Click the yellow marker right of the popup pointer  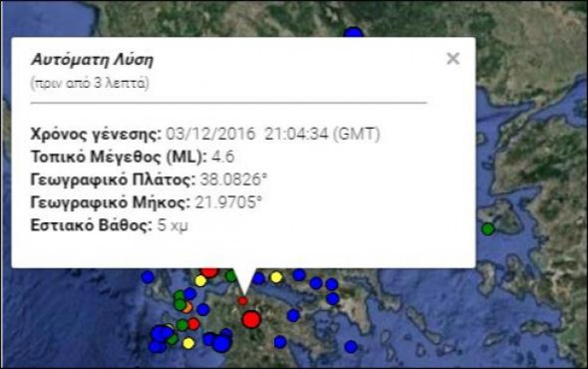(x=276, y=277)
